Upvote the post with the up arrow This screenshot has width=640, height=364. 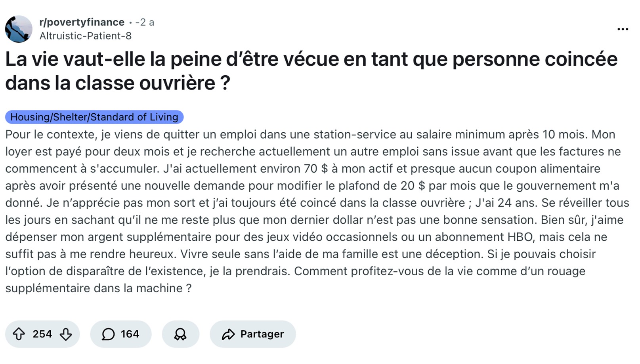(x=19, y=334)
